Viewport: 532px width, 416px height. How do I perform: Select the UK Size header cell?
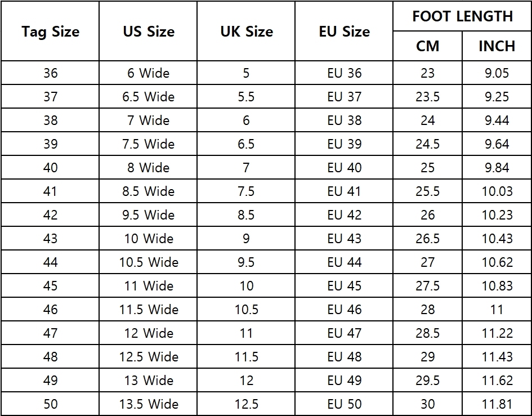(247, 31)
